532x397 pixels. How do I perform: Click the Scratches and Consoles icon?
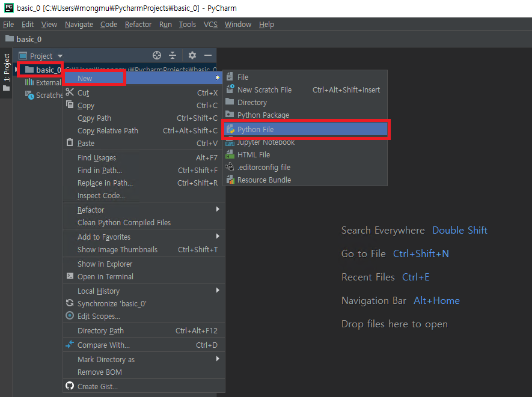(29, 95)
